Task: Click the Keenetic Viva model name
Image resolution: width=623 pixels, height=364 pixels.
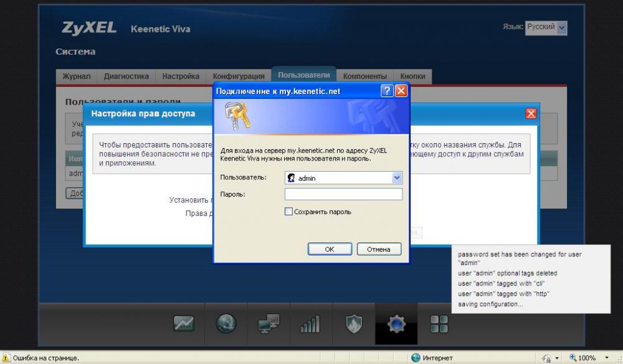Action: tap(161, 29)
